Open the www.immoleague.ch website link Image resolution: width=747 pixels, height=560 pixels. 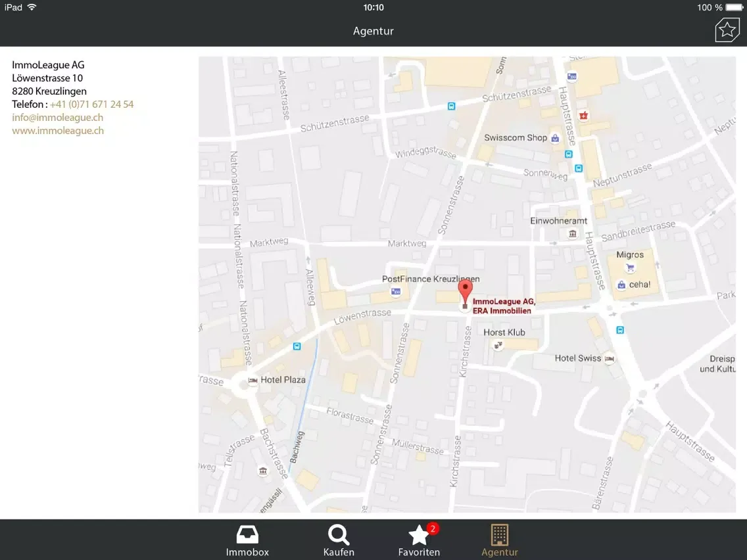(x=58, y=131)
